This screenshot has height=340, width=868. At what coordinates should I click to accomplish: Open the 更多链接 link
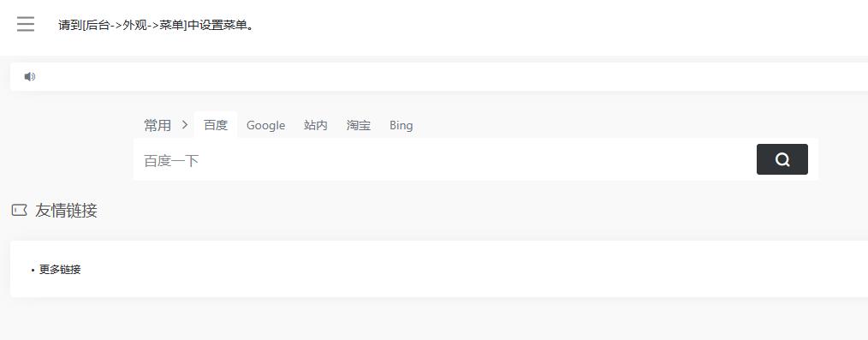[x=60, y=270]
